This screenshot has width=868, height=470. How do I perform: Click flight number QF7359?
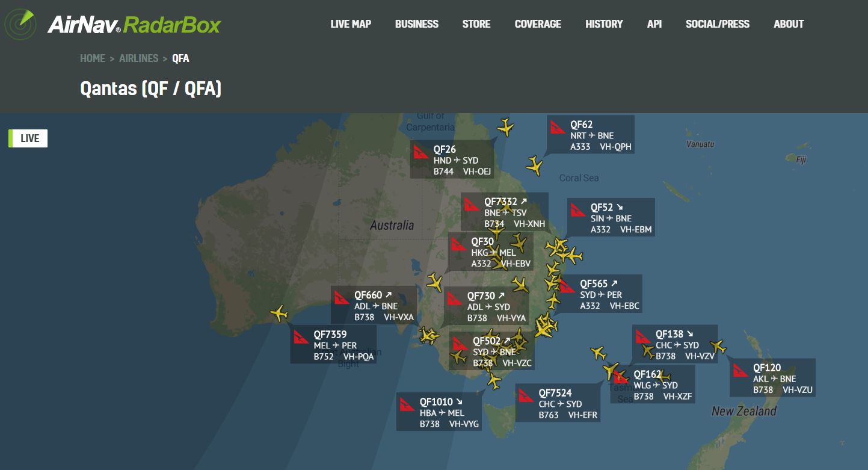(330, 335)
